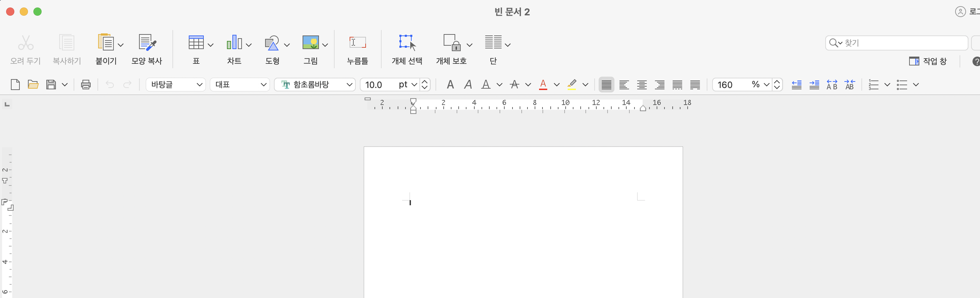Image resolution: width=980 pixels, height=298 pixels.
Task: Click the Columns (단) icon
Action: click(493, 42)
